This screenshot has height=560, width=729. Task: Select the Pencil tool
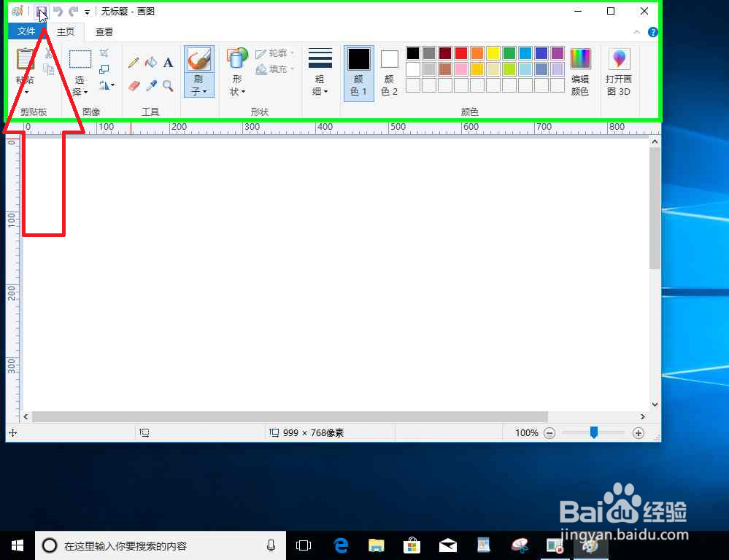pos(134,62)
